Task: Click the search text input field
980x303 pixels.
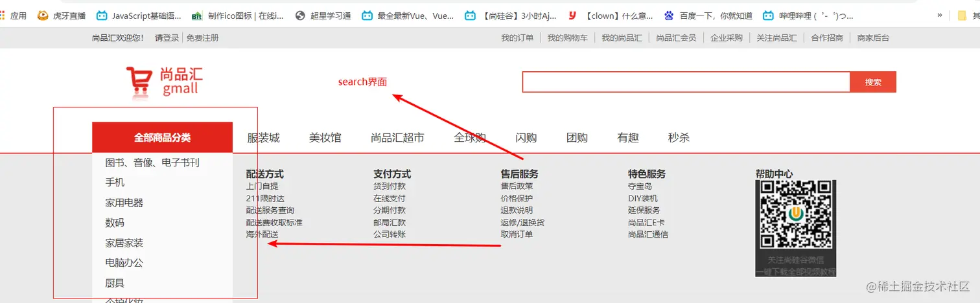Action: pyautogui.click(x=686, y=82)
